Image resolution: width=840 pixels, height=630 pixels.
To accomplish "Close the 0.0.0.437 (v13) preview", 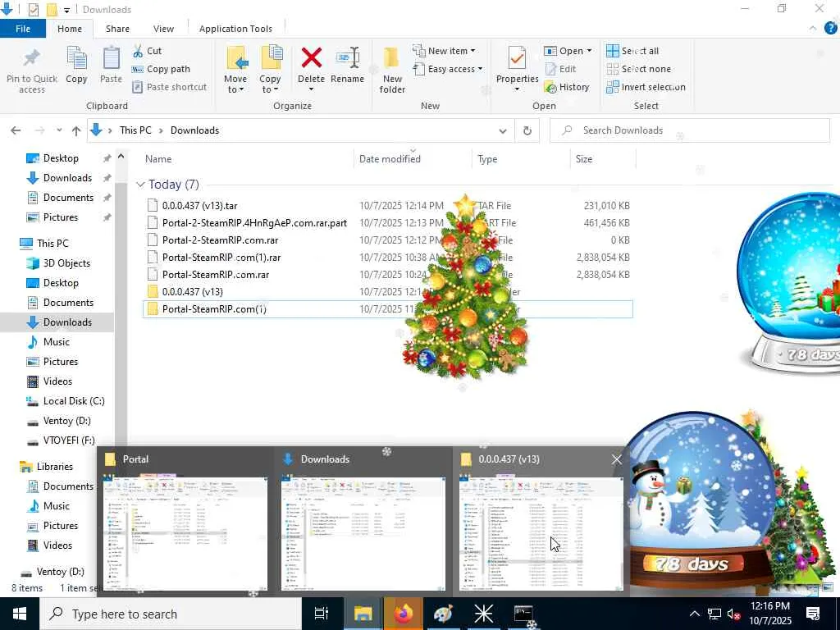I will (617, 459).
